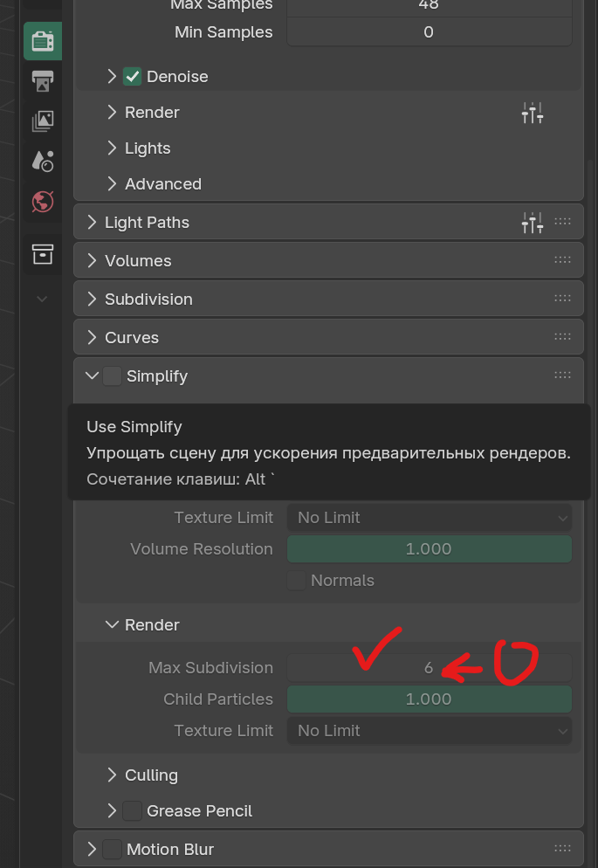598x868 pixels.
Task: Click the Max Subdivision value field
Action: pos(429,668)
